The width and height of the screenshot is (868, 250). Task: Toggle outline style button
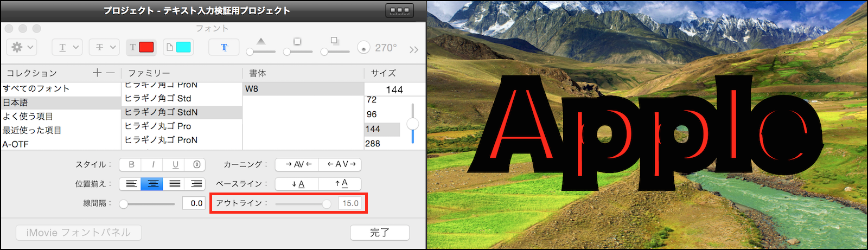click(196, 164)
